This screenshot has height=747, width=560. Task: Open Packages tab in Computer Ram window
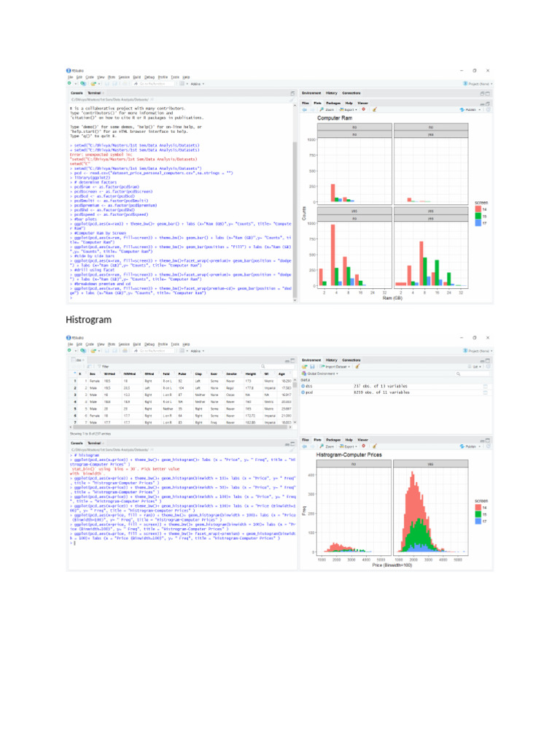[x=333, y=103]
